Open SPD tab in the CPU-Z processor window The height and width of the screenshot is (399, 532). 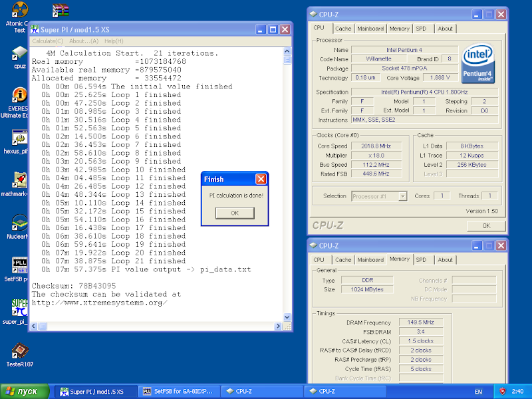pos(421,29)
